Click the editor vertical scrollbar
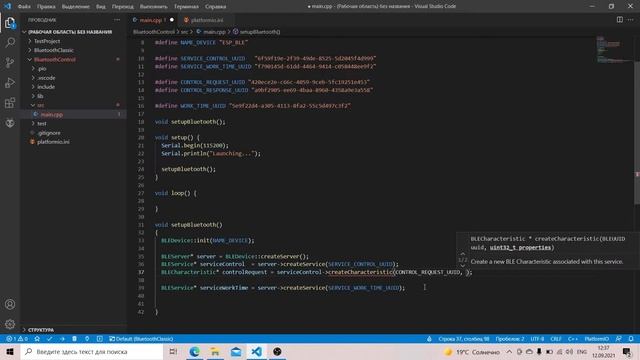 coord(637,133)
